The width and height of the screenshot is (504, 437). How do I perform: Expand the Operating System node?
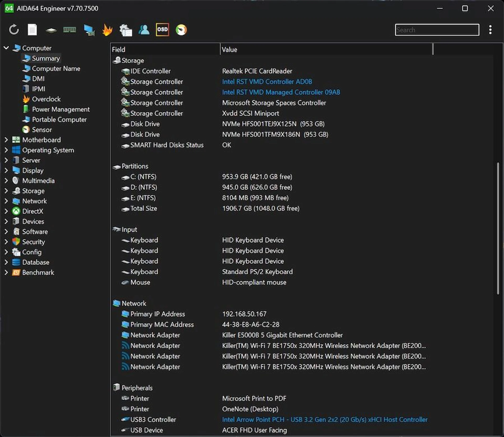pyautogui.click(x=6, y=150)
